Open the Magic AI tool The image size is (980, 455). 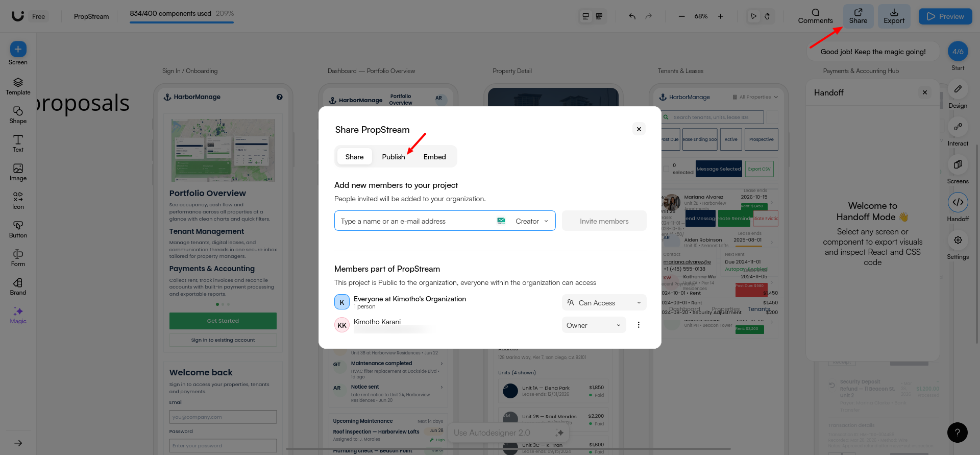[18, 315]
